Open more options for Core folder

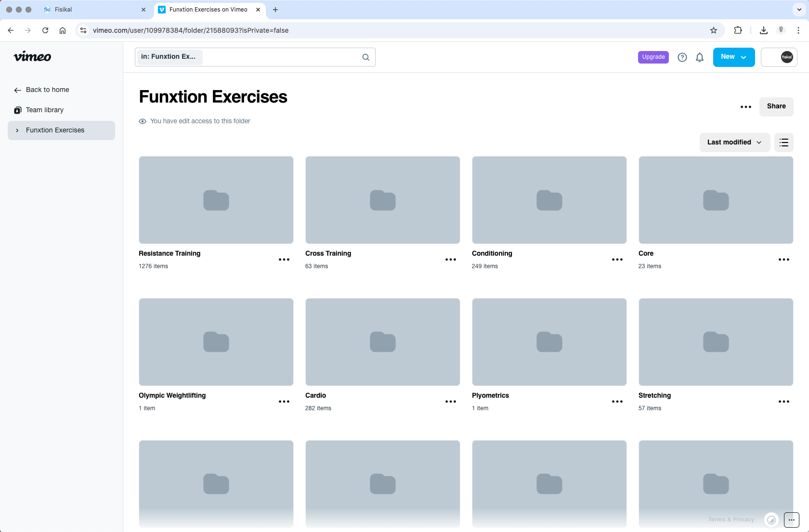coord(784,260)
